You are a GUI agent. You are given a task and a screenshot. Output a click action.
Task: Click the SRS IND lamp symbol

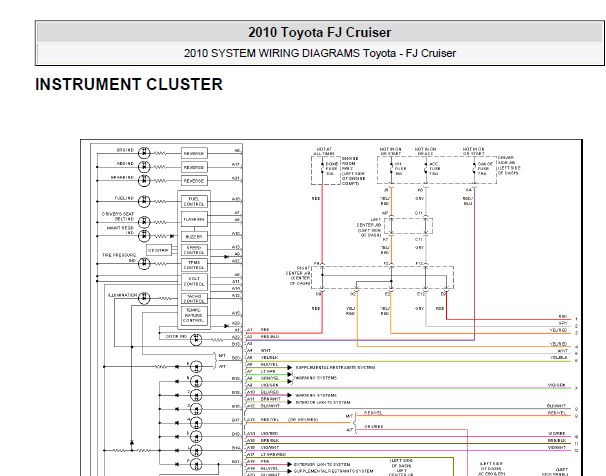click(144, 153)
